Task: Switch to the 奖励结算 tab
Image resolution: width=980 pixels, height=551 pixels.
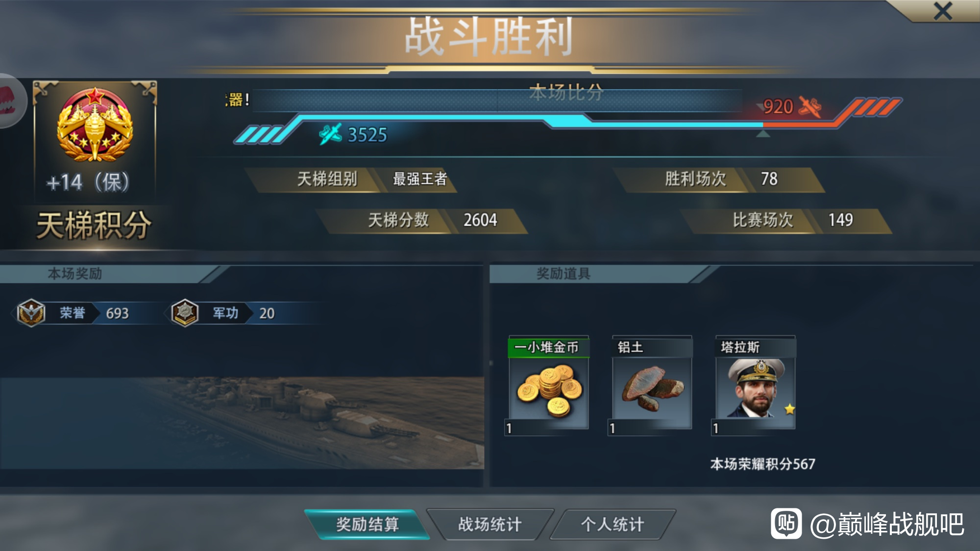Action: 367,525
